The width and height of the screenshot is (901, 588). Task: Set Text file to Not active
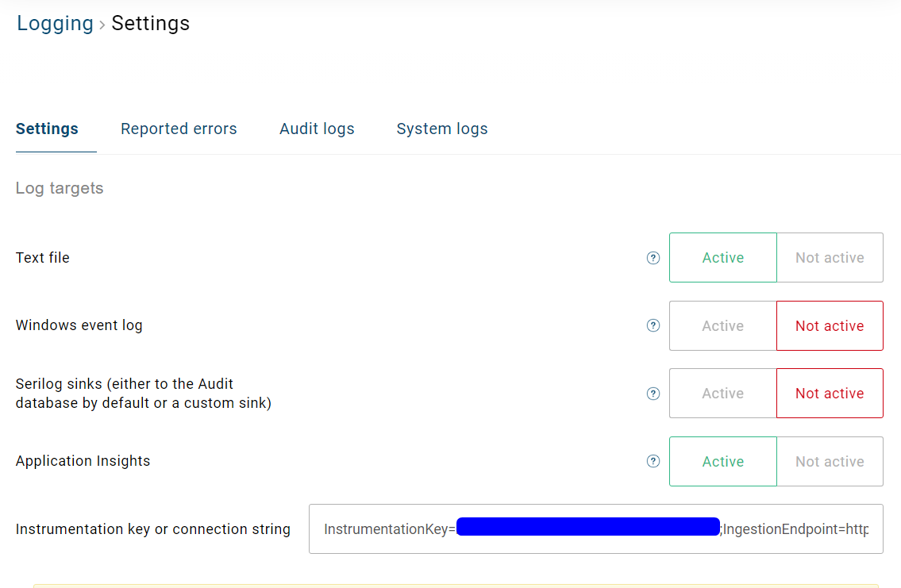(830, 257)
